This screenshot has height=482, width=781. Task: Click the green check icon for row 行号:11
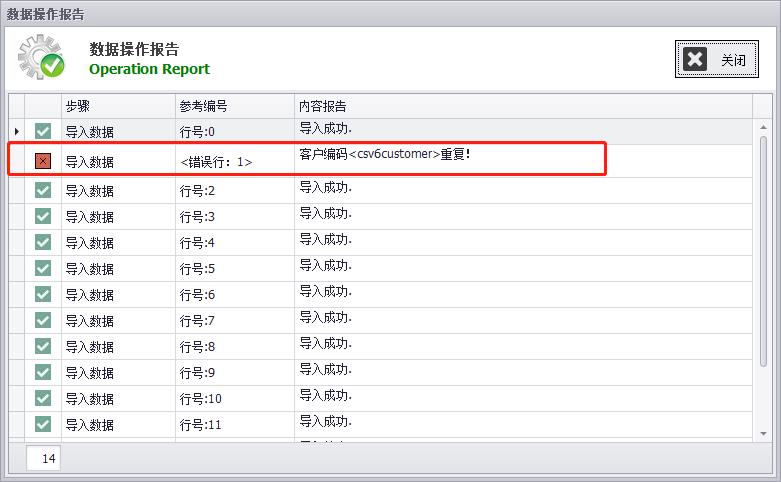(43, 424)
